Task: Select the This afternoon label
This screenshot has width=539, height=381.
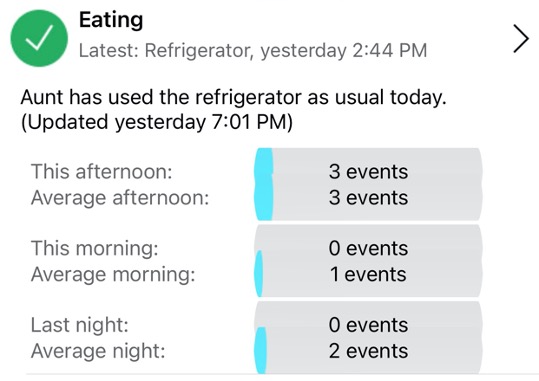Action: click(x=101, y=171)
